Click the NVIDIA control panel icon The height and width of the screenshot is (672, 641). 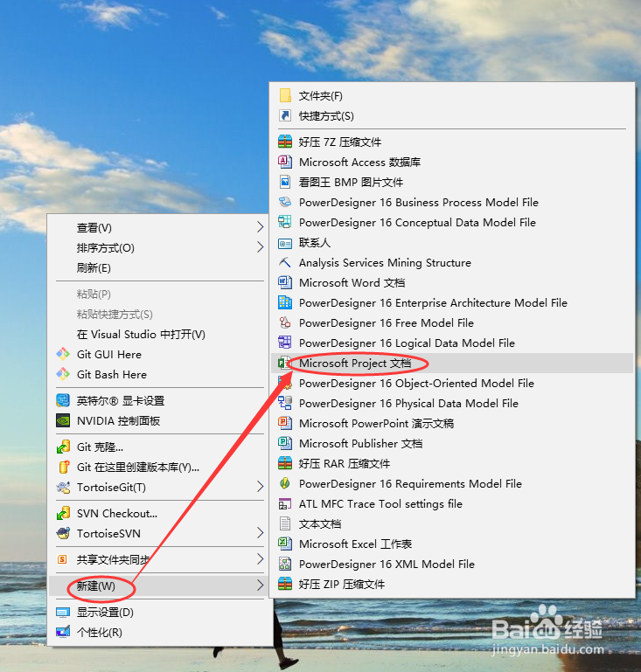click(63, 421)
